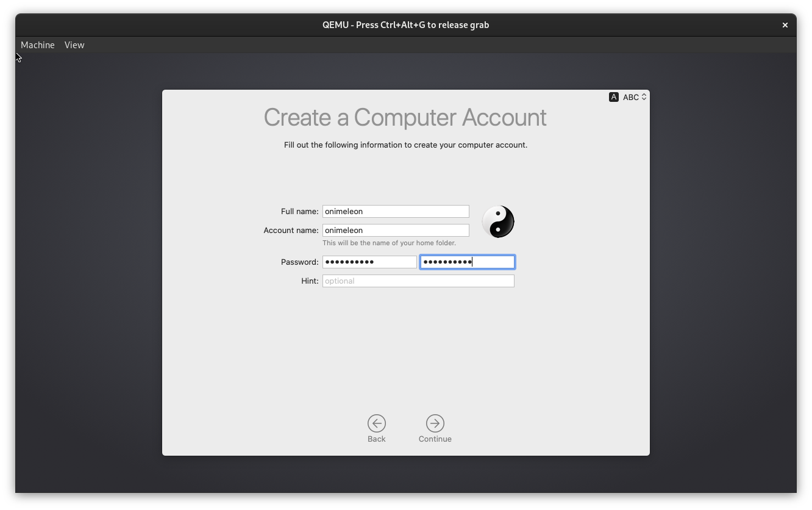Select the yin-yang account picture
Viewport: 812px width, 510px height.
point(498,221)
